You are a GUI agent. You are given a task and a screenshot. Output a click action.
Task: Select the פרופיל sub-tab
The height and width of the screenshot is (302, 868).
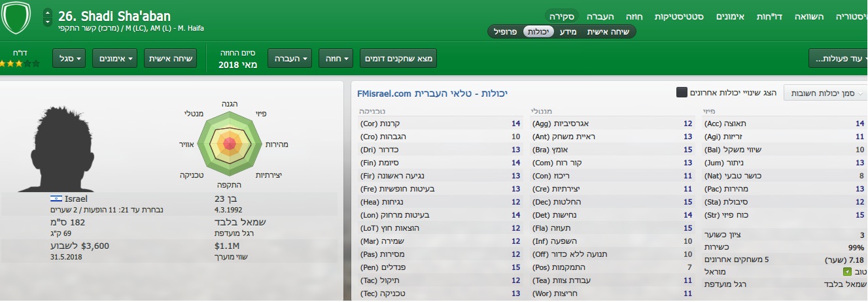coord(504,31)
